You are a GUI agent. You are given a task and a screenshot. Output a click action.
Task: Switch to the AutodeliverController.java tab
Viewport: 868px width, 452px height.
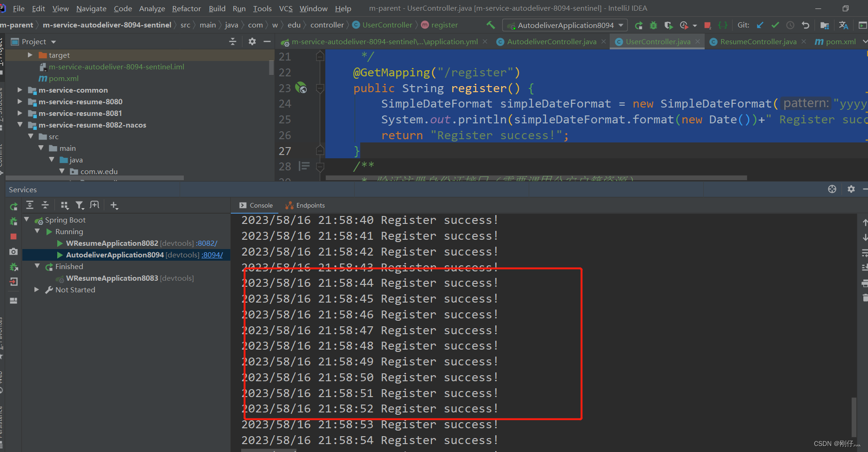point(552,41)
